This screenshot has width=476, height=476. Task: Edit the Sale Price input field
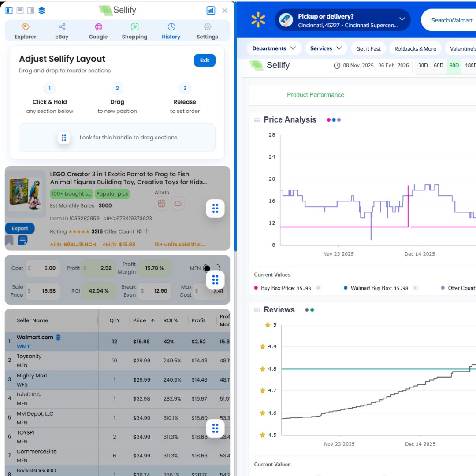[x=42, y=291]
